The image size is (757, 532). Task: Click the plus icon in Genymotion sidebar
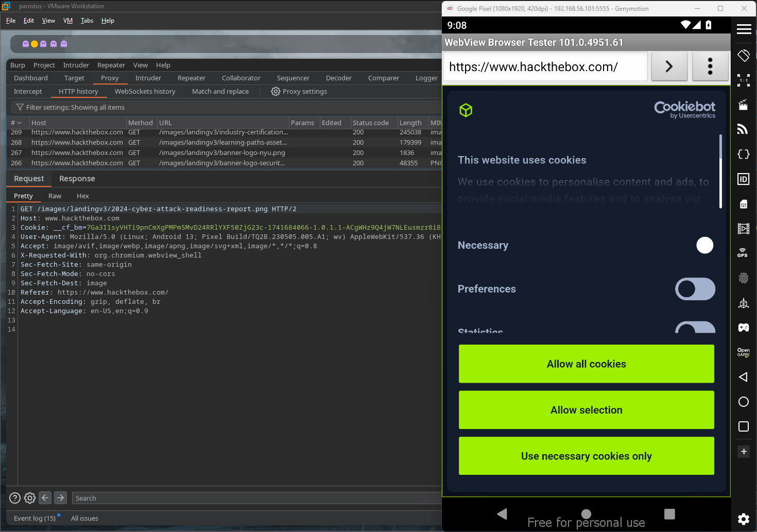click(744, 452)
